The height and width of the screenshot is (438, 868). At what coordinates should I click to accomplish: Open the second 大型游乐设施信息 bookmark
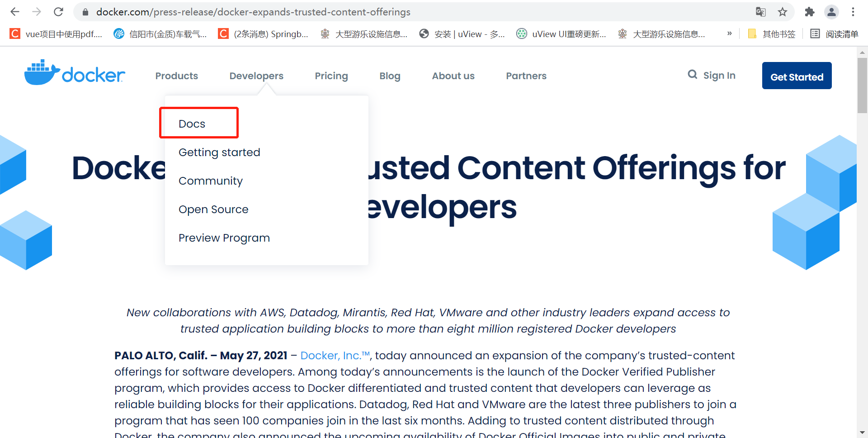point(661,34)
